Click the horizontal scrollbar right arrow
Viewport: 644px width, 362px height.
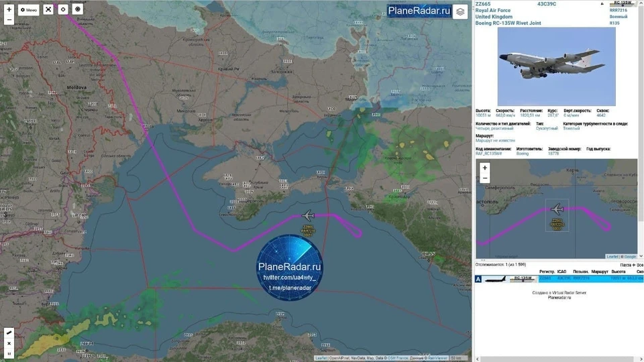pos(641,359)
